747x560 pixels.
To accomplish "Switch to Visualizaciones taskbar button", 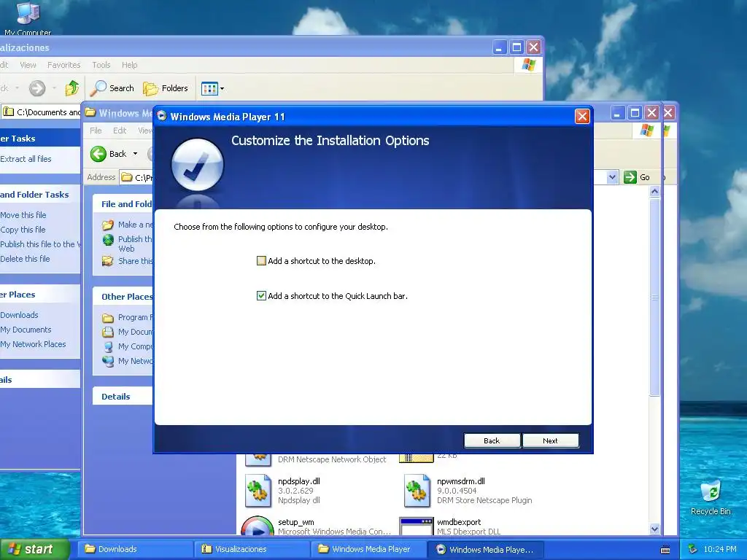I will tap(252, 549).
